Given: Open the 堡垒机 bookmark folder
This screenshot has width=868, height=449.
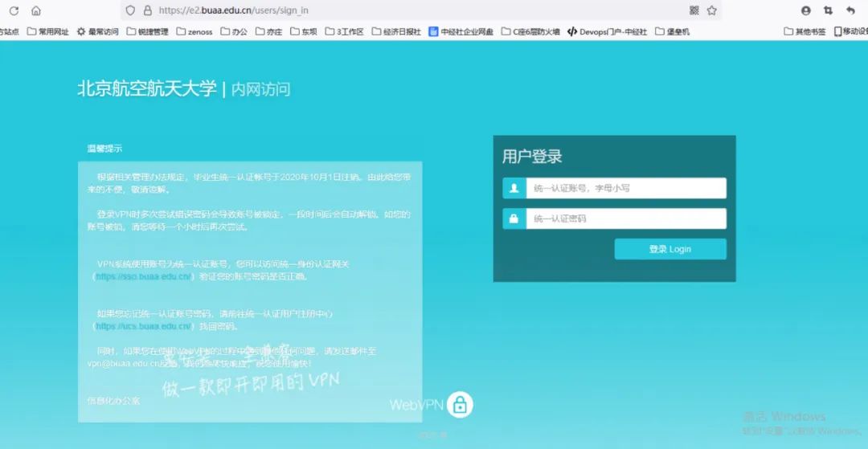Looking at the screenshot, I should pos(673,31).
